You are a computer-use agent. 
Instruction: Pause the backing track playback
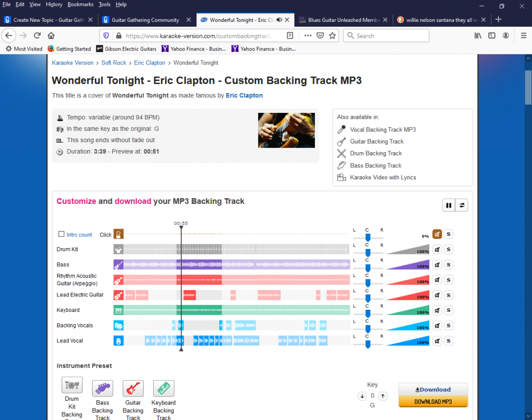pos(448,205)
